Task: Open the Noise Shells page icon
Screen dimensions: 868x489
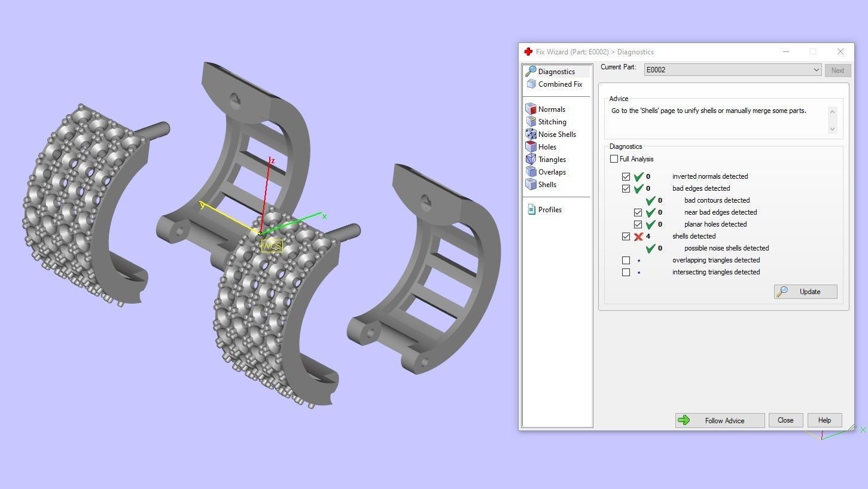Action: tap(531, 134)
